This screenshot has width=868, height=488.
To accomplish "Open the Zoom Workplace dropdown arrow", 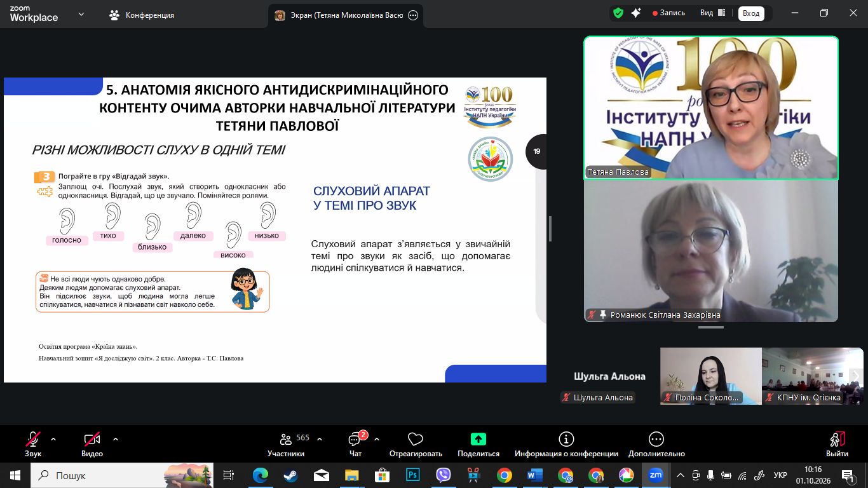I will coord(81,14).
